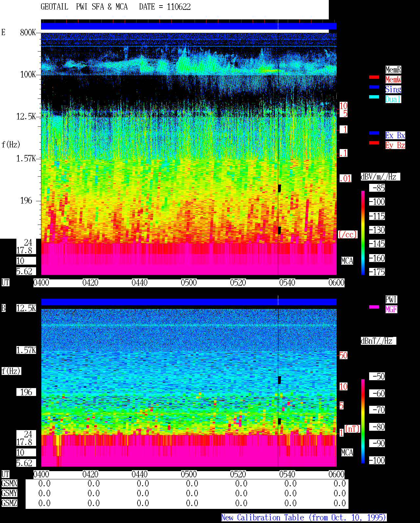The height and width of the screenshot is (523, 420).
Task: Click the [/cc] density scale label
Action: [x=347, y=234]
